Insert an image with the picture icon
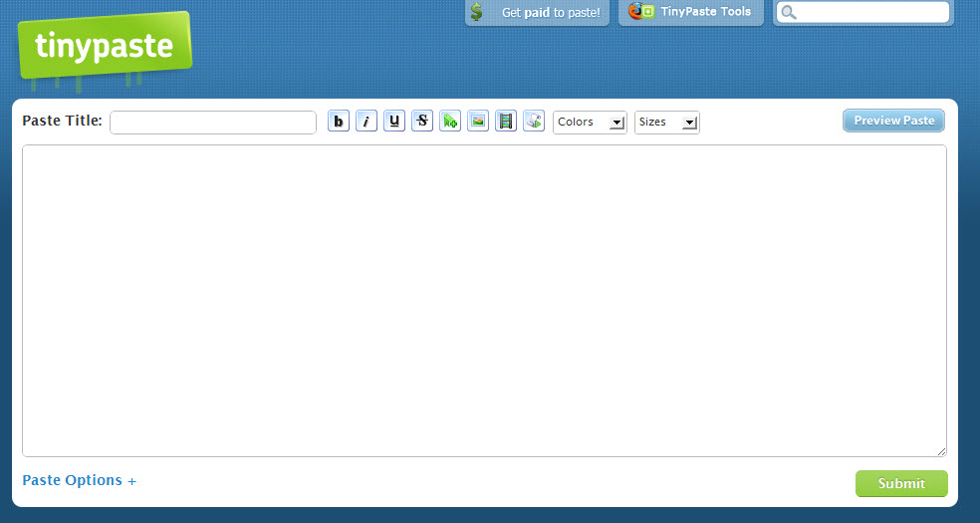Image resolution: width=980 pixels, height=523 pixels. 478,122
